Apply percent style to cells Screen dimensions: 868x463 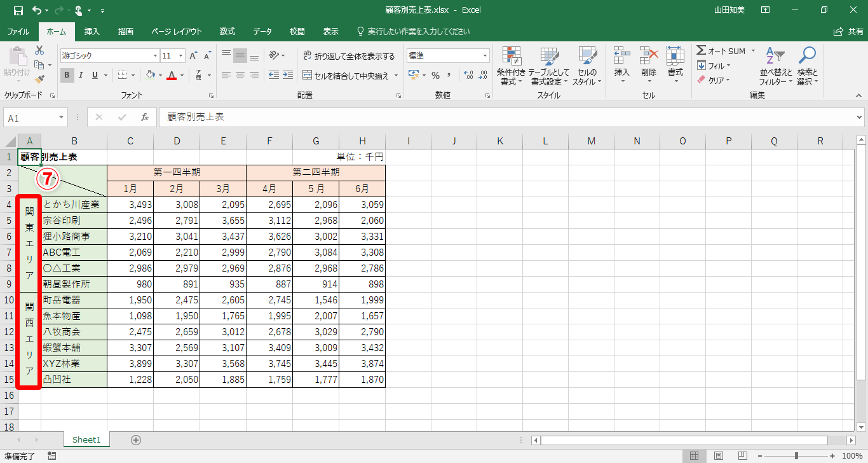(x=436, y=75)
